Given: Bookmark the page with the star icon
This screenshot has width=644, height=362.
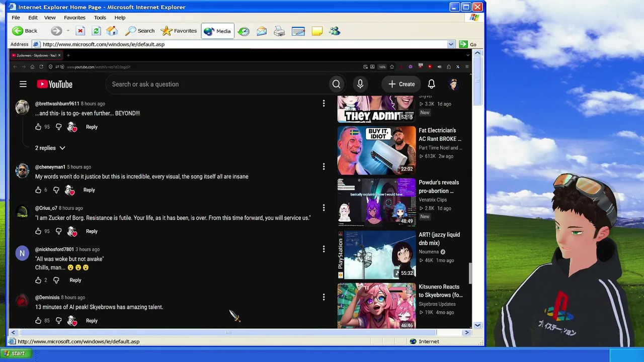Looking at the screenshot, I should 392,67.
